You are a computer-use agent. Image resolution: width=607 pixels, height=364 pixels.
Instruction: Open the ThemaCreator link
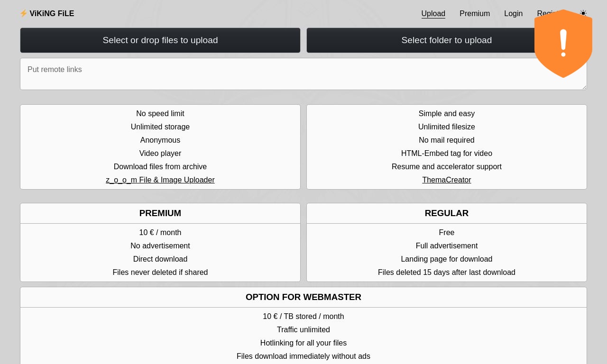[447, 180]
